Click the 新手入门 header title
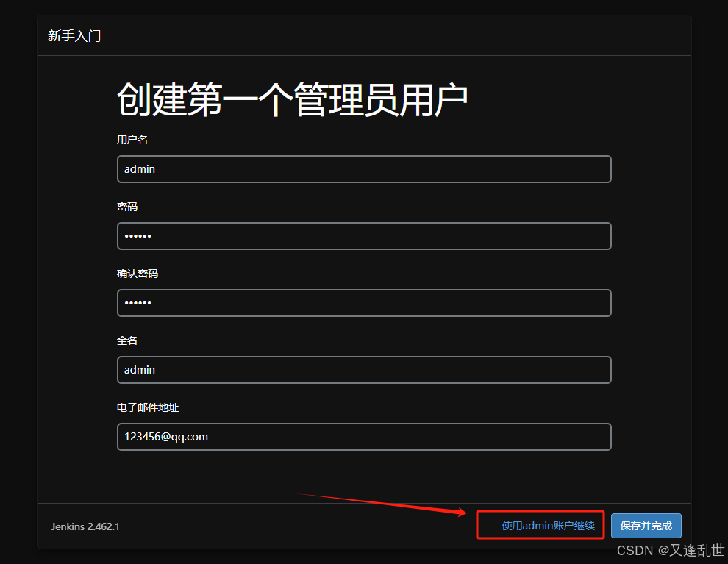Viewport: 728px width, 564px height. coord(74,36)
